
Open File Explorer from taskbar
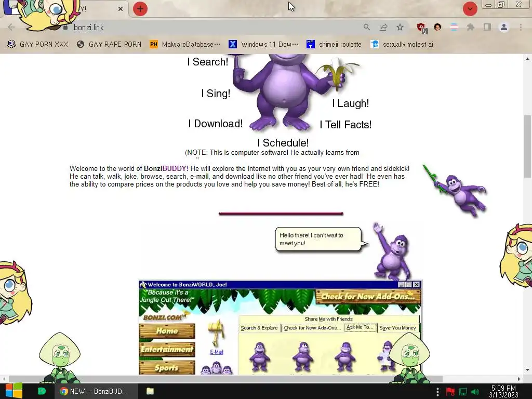tap(150, 391)
